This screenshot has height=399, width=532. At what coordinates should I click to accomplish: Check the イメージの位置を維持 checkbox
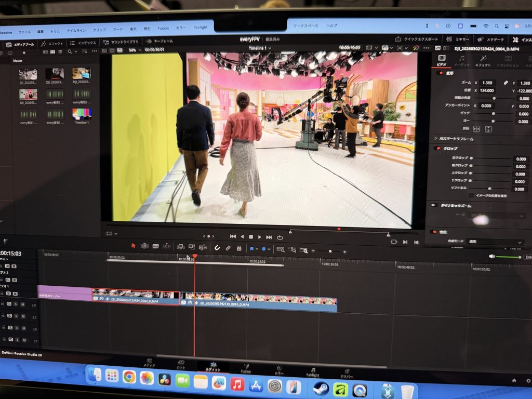471,196
